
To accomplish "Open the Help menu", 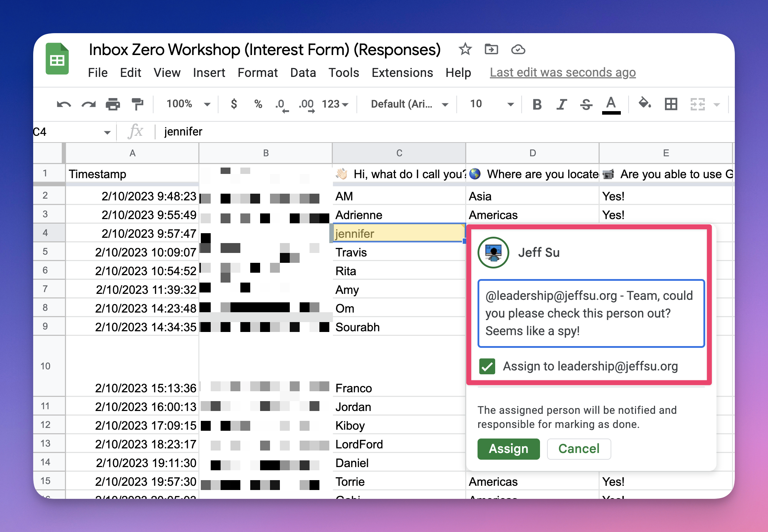I will (x=458, y=73).
